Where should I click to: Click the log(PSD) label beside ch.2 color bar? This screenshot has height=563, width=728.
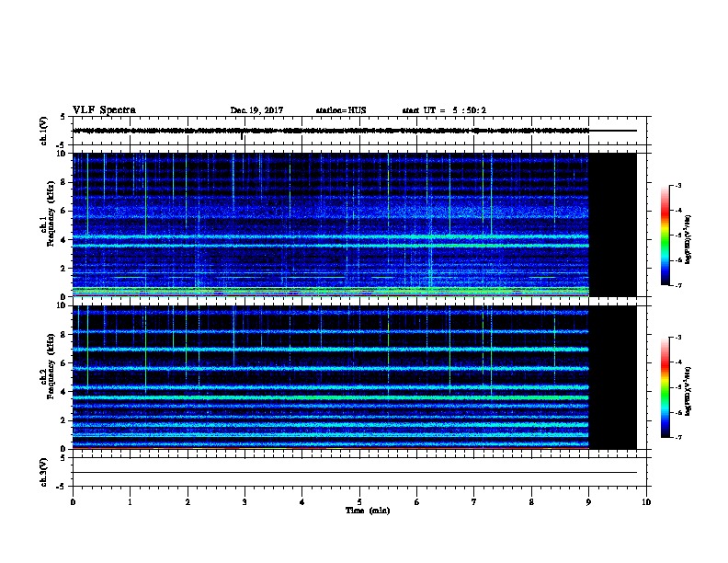pos(688,392)
